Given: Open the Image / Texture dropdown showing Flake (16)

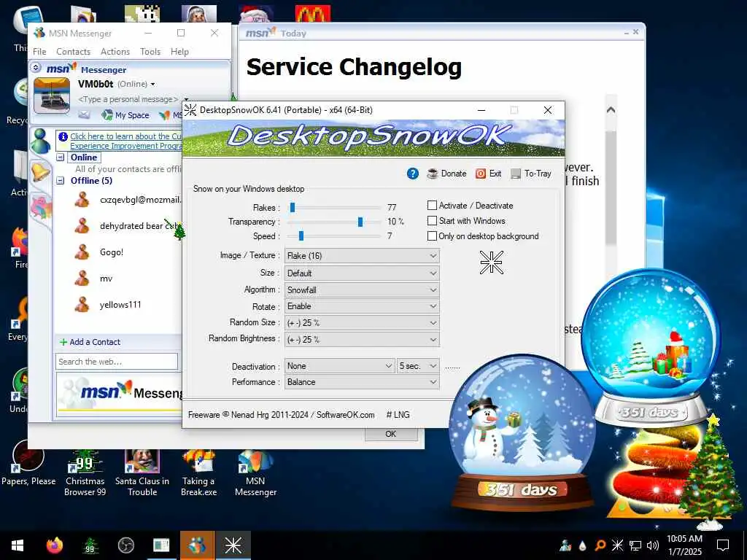Looking at the screenshot, I should [362, 256].
